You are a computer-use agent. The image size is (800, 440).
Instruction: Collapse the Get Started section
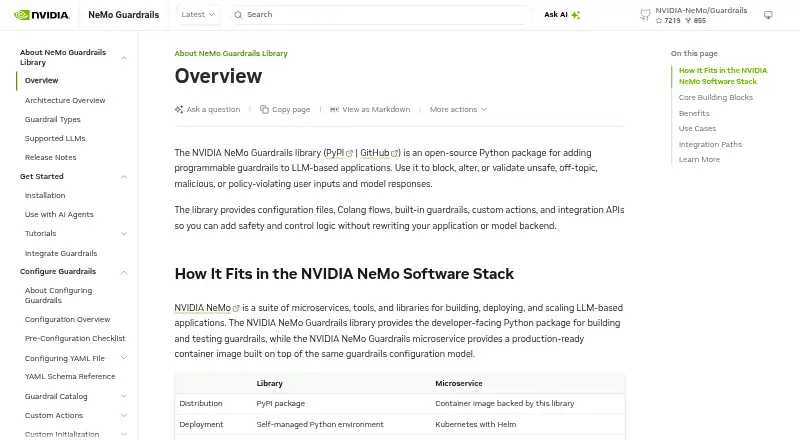[123, 177]
